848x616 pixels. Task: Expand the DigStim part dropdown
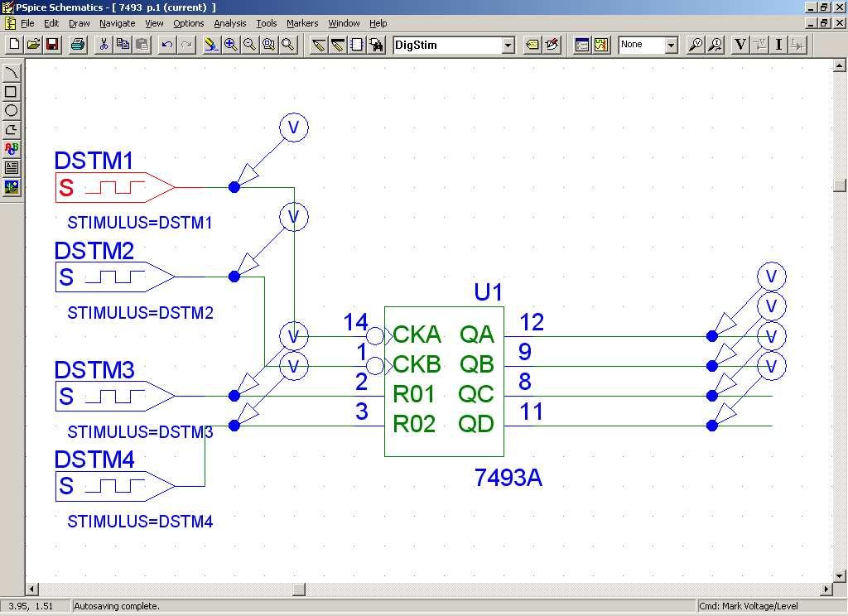(x=508, y=46)
